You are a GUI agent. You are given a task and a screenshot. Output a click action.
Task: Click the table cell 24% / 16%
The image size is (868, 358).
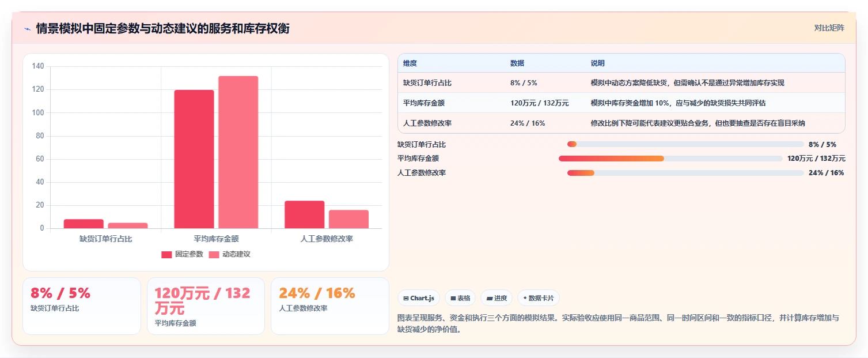point(545,123)
